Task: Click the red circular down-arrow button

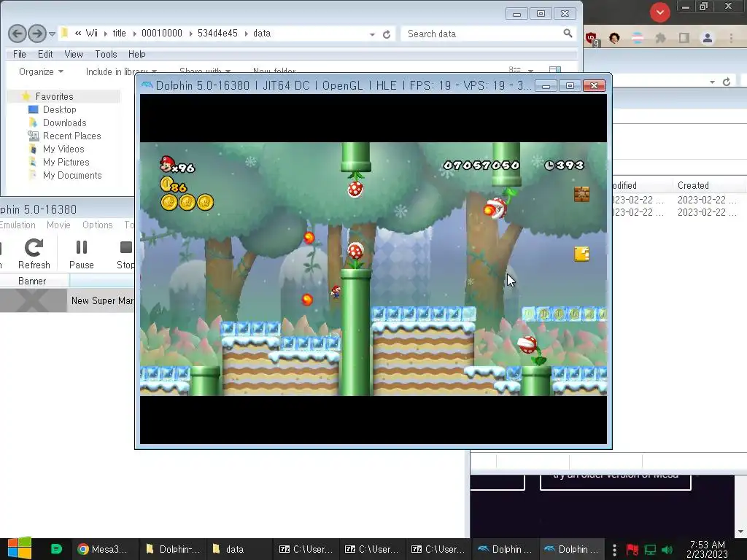Action: (x=659, y=12)
